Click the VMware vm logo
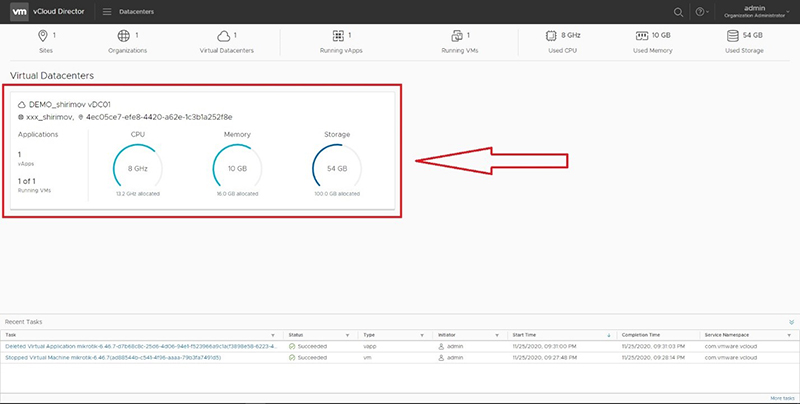 pyautogui.click(x=19, y=12)
